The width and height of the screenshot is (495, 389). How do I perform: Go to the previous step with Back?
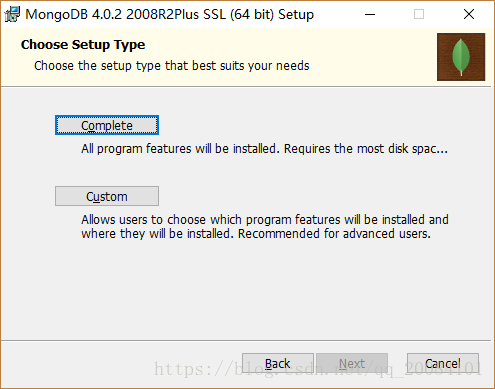coord(278,363)
